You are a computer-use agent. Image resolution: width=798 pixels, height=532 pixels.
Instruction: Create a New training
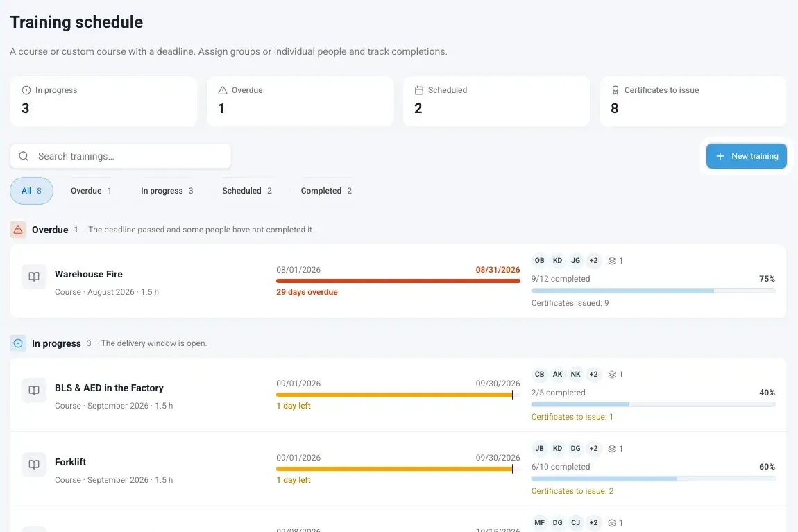[x=747, y=156]
